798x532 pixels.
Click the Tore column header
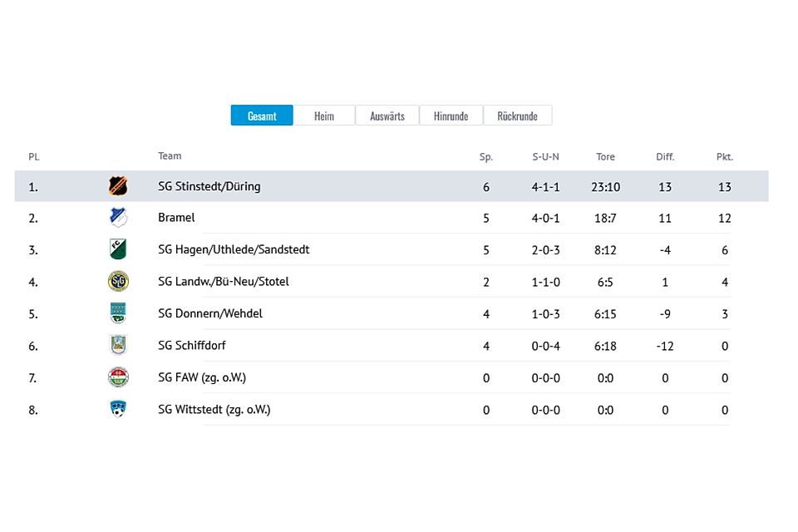tap(605, 157)
